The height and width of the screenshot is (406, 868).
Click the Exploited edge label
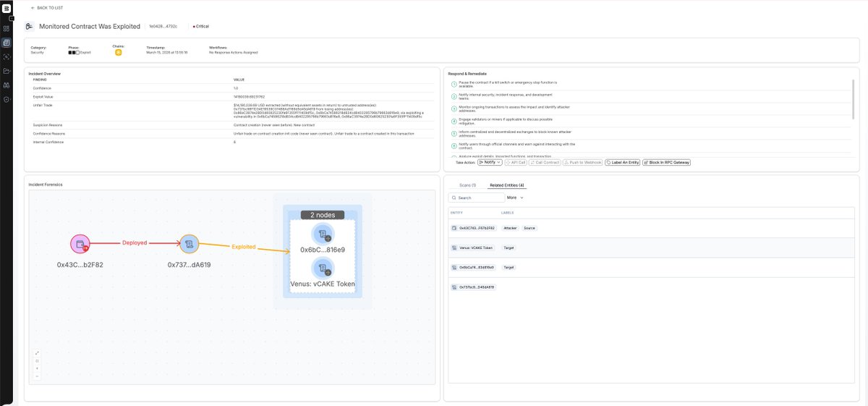pos(243,247)
